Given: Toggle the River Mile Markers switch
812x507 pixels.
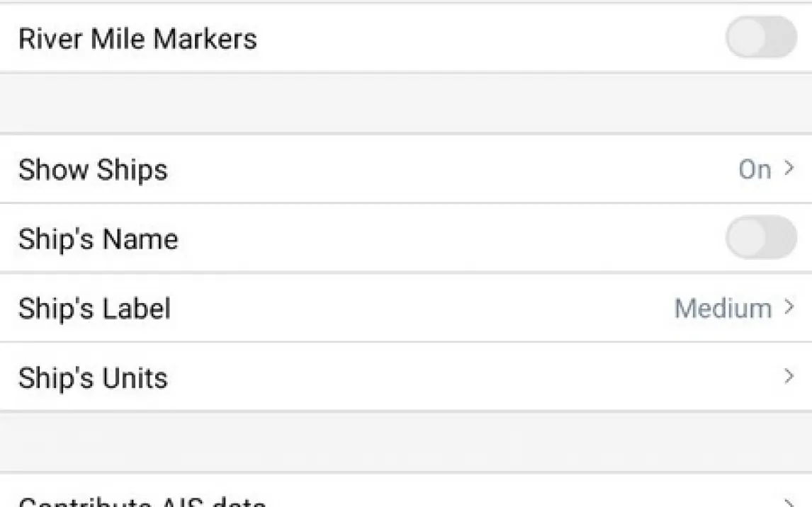Looking at the screenshot, I should click(x=761, y=37).
